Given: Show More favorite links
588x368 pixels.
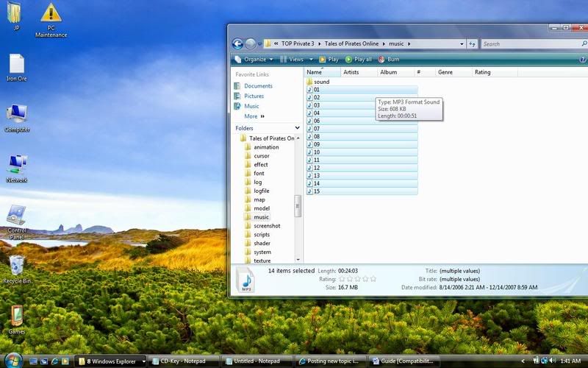Looking at the screenshot, I should point(254,116).
